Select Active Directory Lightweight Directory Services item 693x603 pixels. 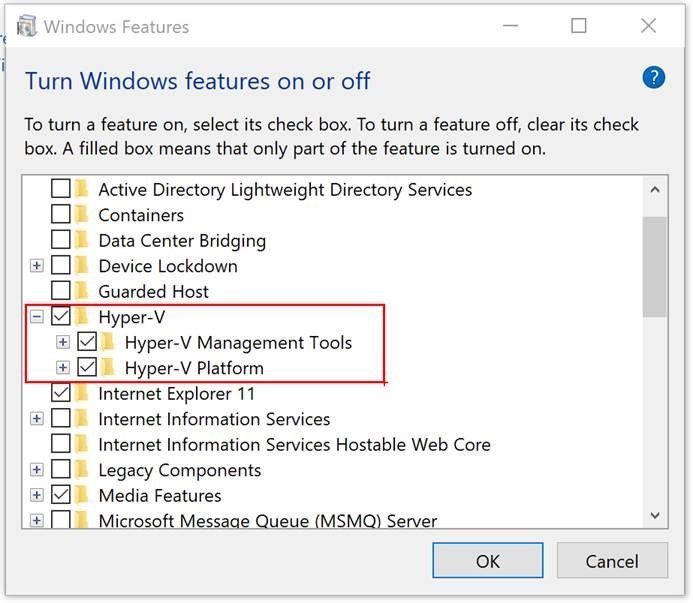(284, 189)
